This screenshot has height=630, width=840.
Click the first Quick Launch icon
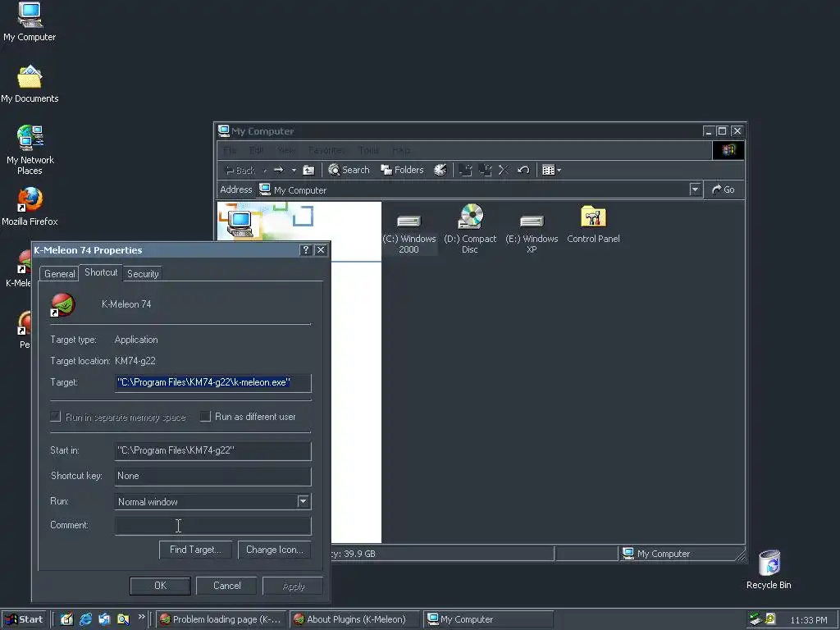coord(66,619)
